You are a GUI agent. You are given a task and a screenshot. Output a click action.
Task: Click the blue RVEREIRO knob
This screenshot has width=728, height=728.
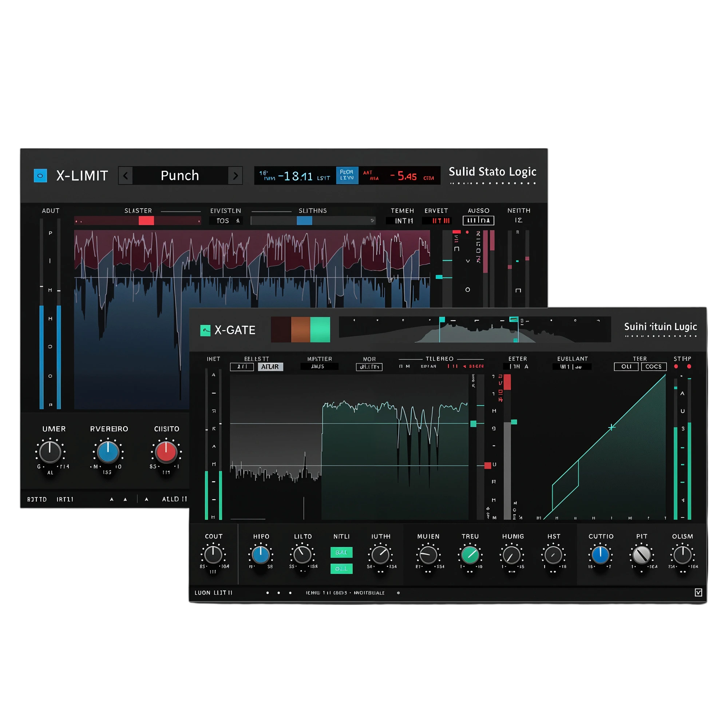(108, 452)
